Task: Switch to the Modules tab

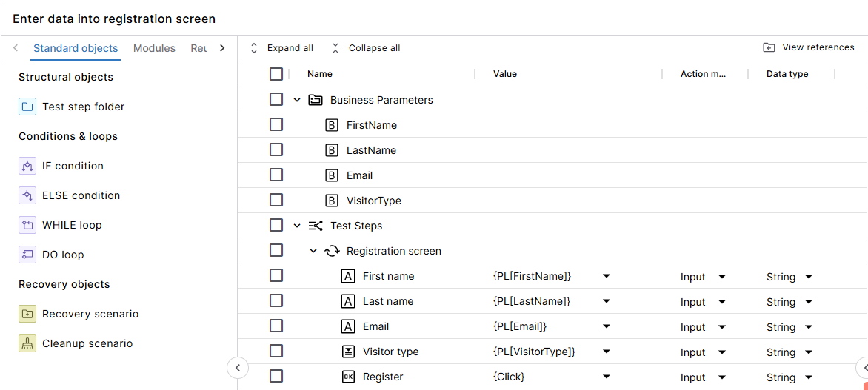Action: point(154,48)
